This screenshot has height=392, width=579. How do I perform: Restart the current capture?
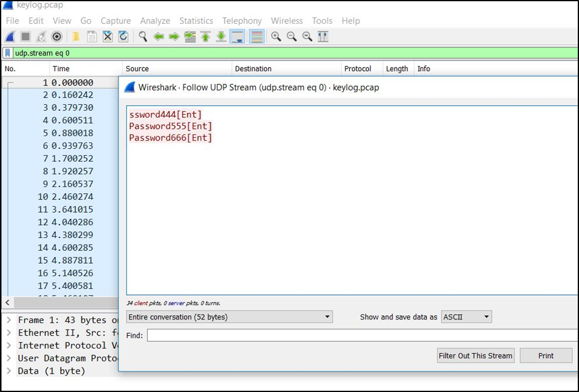41,37
